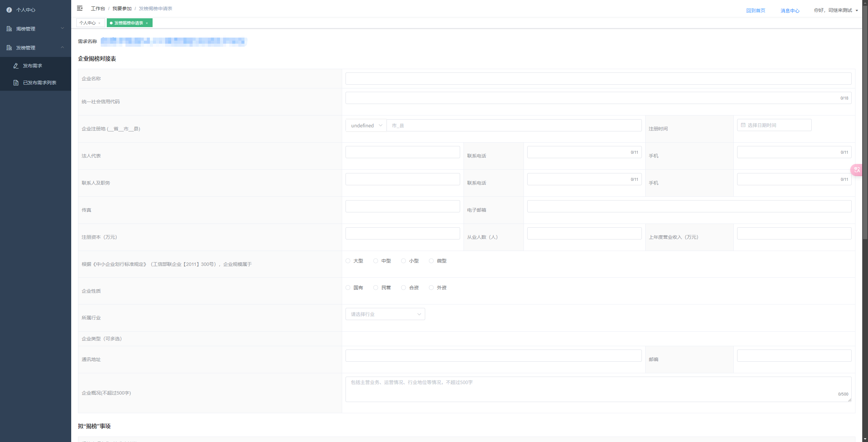The width and height of the screenshot is (868, 442).
Task: Click the 揭榜管理 building icon
Action: coord(9,29)
